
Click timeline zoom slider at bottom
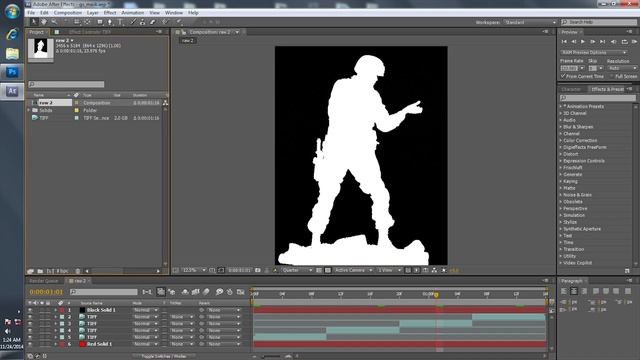(x=271, y=356)
